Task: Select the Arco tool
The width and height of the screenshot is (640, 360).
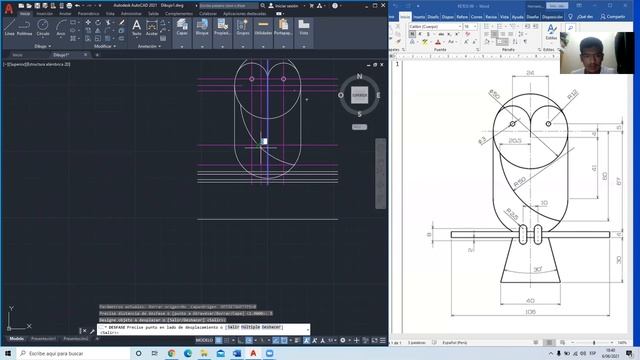Action: tap(61, 28)
